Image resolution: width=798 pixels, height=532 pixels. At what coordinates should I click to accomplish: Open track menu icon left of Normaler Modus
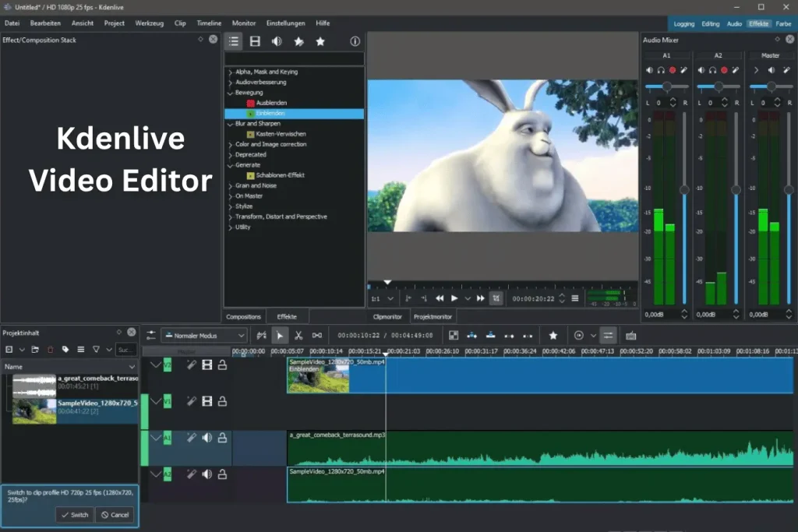pyautogui.click(x=151, y=336)
